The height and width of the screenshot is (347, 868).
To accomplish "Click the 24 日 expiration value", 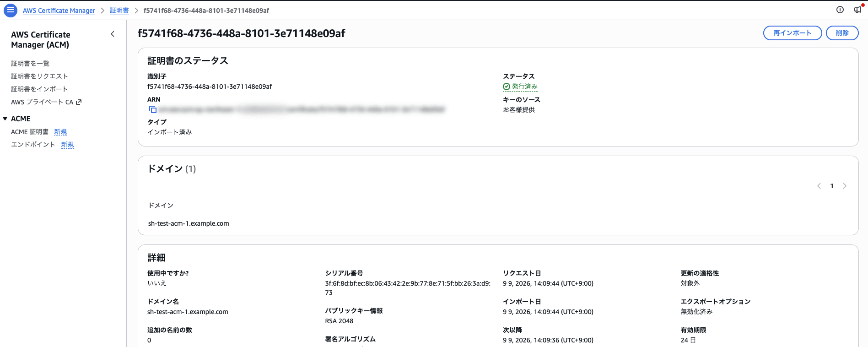I will pos(688,340).
